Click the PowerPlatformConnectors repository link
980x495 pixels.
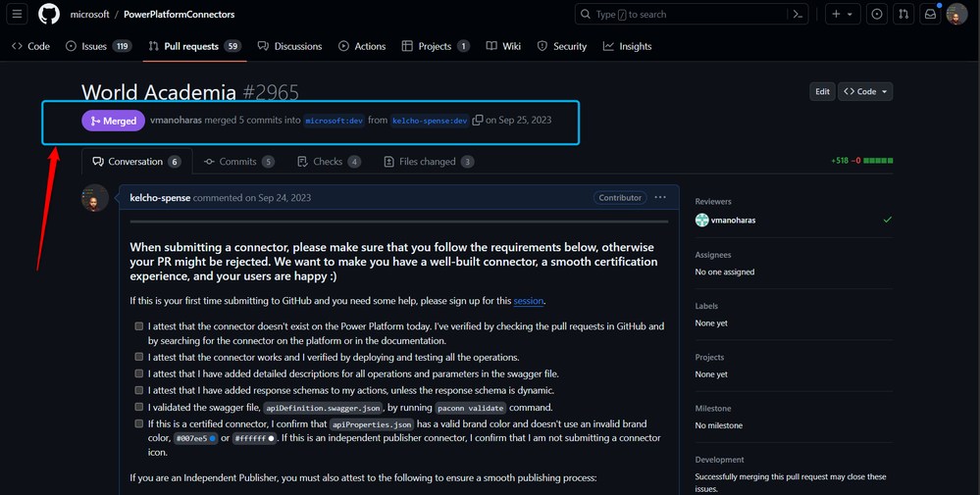(180, 15)
